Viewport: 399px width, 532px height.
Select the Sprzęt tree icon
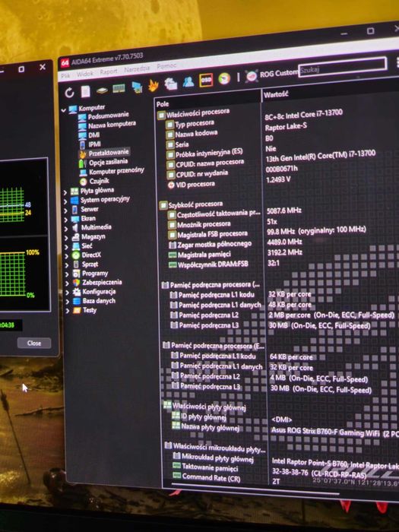76,264
